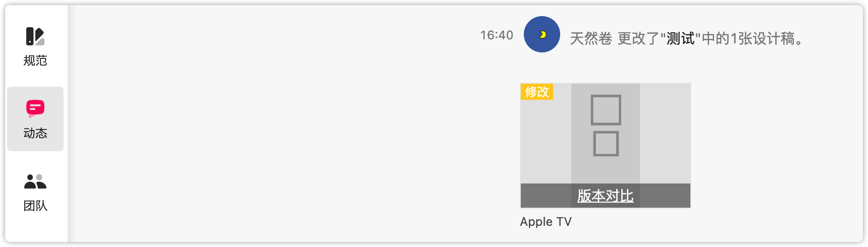The width and height of the screenshot is (868, 247).
Task: Open the "测试" project link
Action: point(681,38)
